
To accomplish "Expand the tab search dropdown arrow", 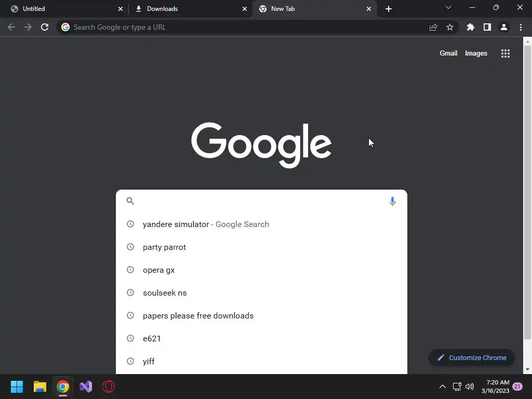I will (448, 7).
